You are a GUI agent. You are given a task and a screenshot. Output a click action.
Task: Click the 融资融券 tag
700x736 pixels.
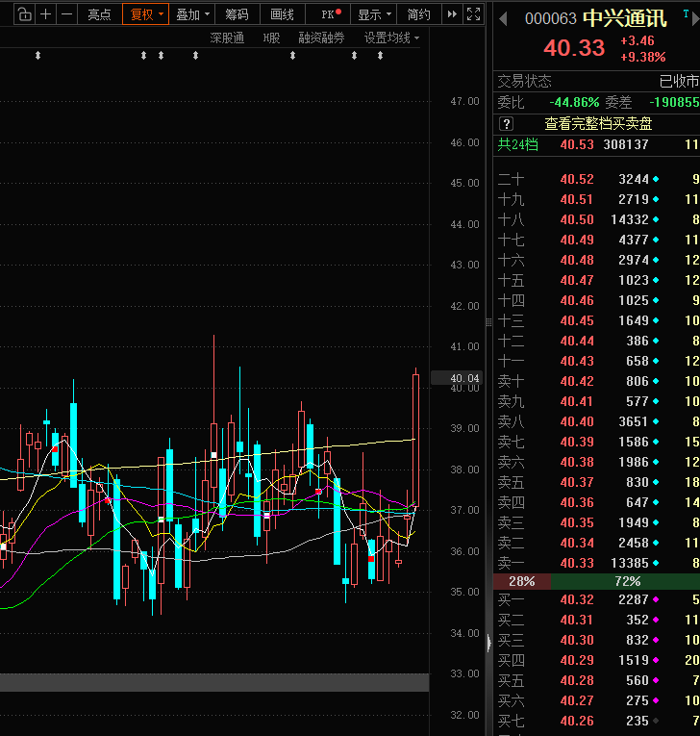pyautogui.click(x=321, y=38)
